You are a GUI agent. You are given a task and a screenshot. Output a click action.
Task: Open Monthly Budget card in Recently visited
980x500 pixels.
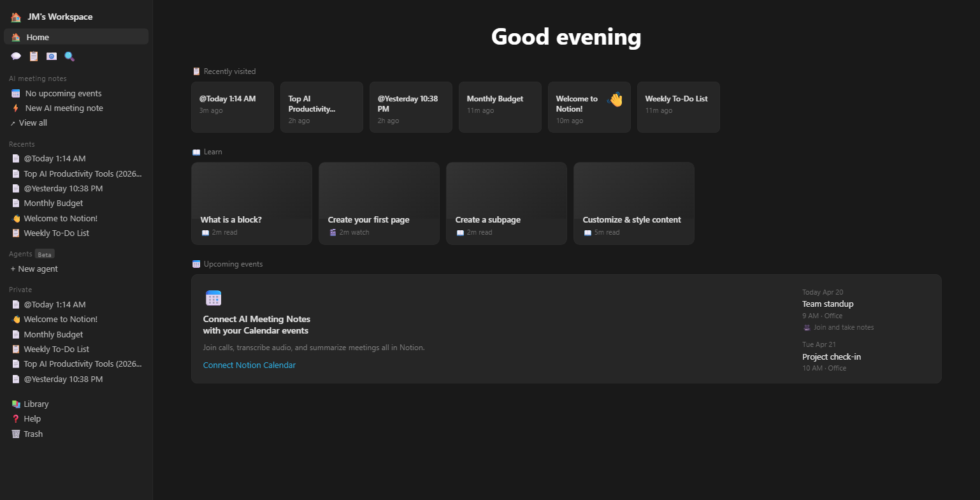tap(500, 107)
